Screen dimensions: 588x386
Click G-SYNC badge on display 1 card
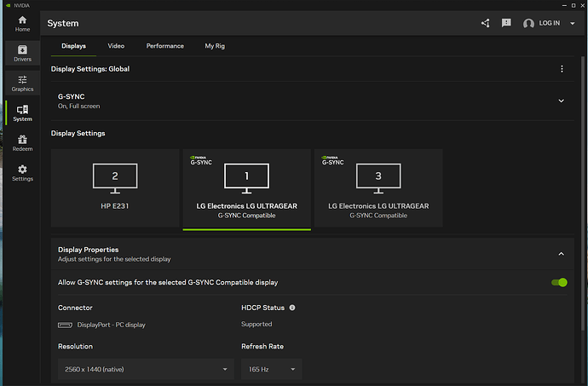point(201,160)
